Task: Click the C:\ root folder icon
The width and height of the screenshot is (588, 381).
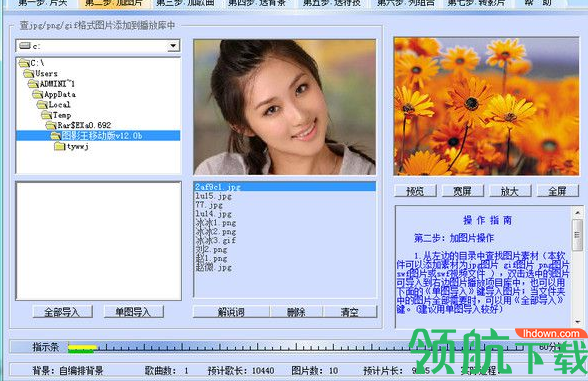Action: [x=25, y=63]
